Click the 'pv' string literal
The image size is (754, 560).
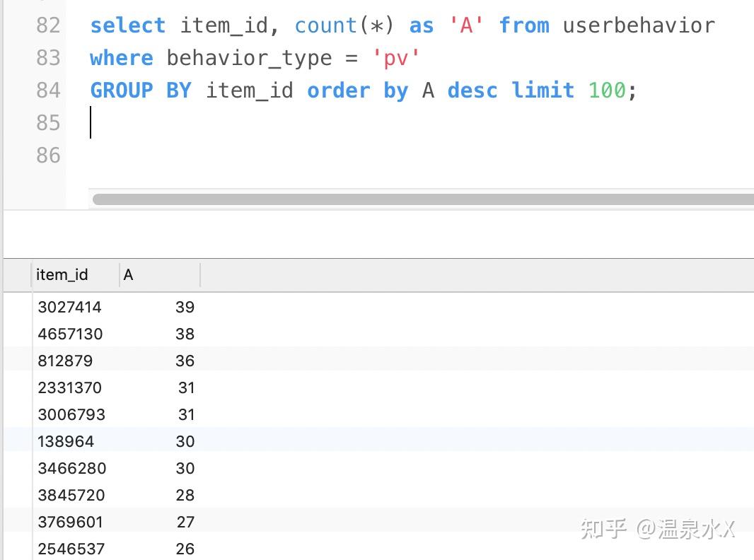[x=395, y=58]
